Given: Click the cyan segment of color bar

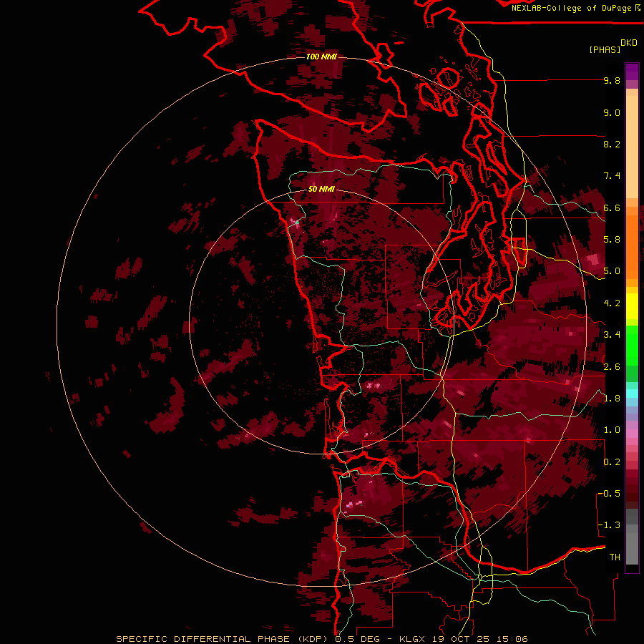Looking at the screenshot, I should (x=632, y=394).
